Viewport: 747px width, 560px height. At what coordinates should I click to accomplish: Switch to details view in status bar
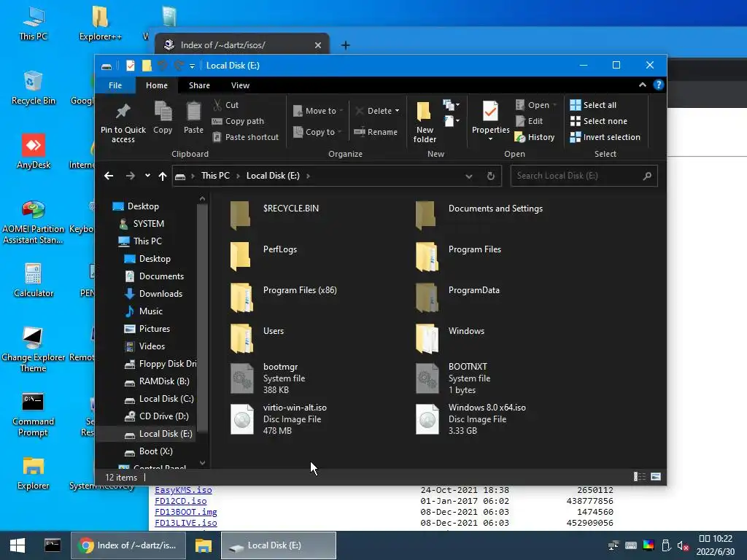tap(639, 477)
